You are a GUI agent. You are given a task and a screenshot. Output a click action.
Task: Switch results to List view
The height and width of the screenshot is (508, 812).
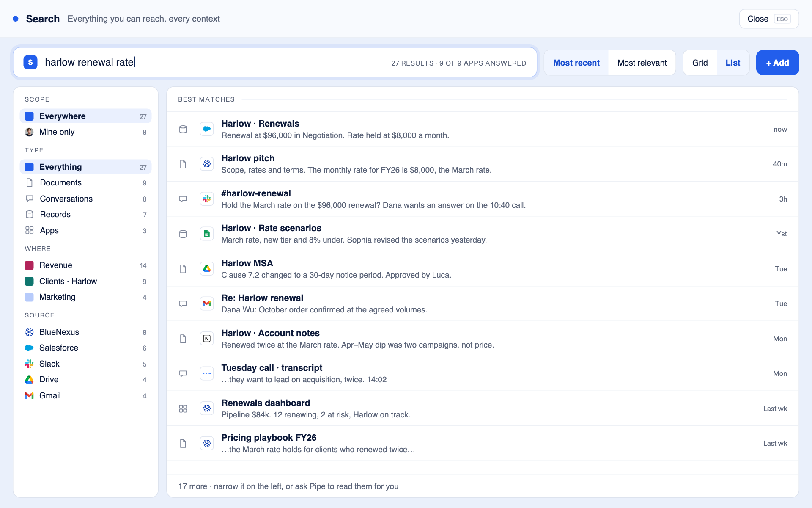pos(733,63)
